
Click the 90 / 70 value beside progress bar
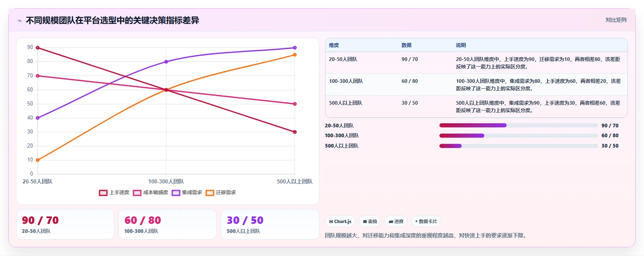(x=610, y=126)
